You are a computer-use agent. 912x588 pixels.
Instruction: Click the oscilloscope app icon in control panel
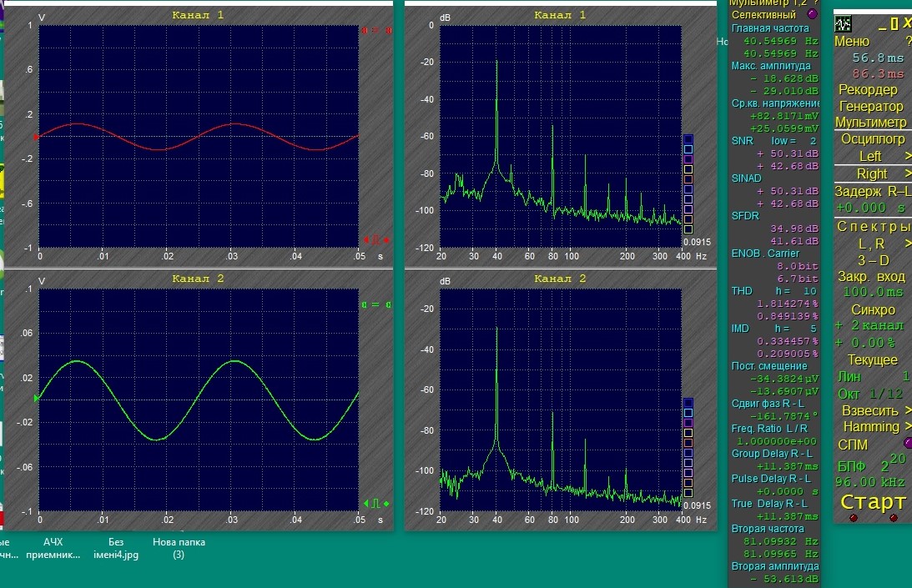(x=843, y=24)
